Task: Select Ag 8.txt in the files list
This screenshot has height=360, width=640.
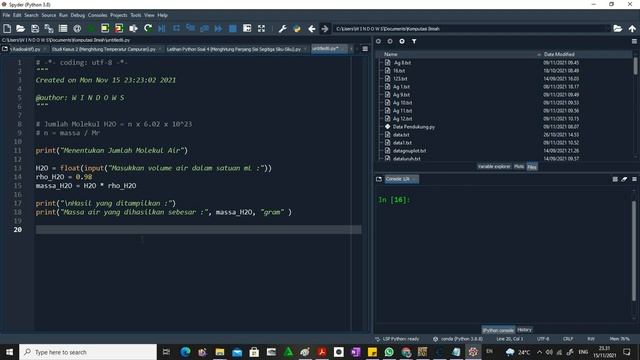Action: tap(402, 63)
